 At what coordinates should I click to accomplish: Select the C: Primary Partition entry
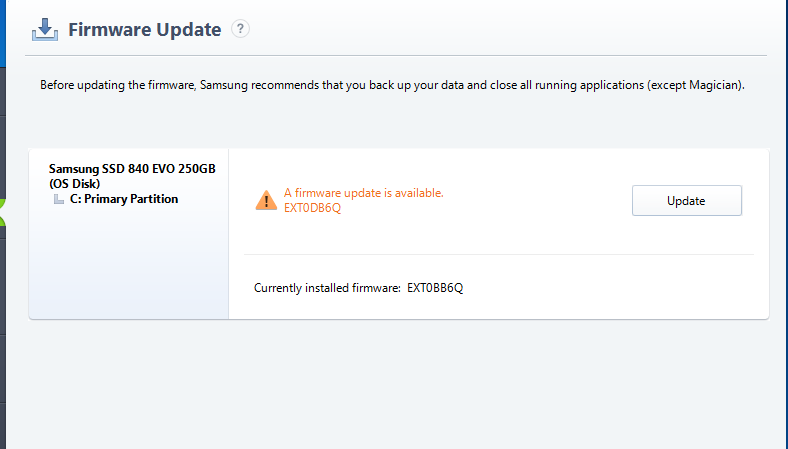coord(124,199)
